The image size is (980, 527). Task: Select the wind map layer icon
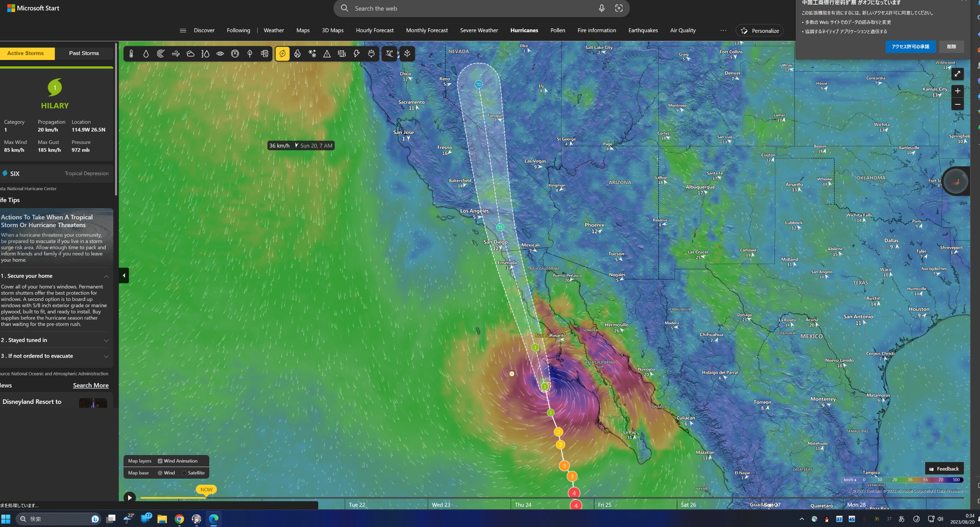pyautogui.click(x=175, y=54)
